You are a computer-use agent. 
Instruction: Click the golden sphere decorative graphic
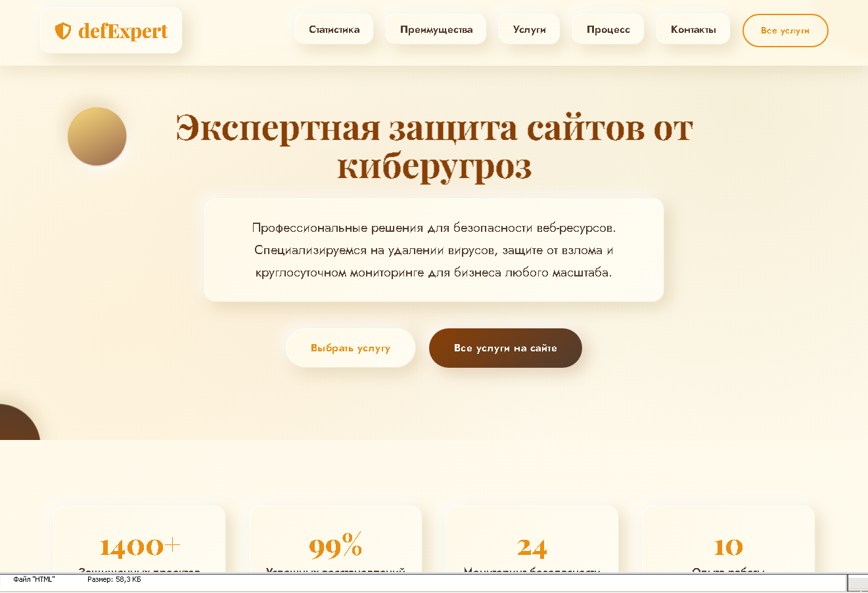point(97,136)
